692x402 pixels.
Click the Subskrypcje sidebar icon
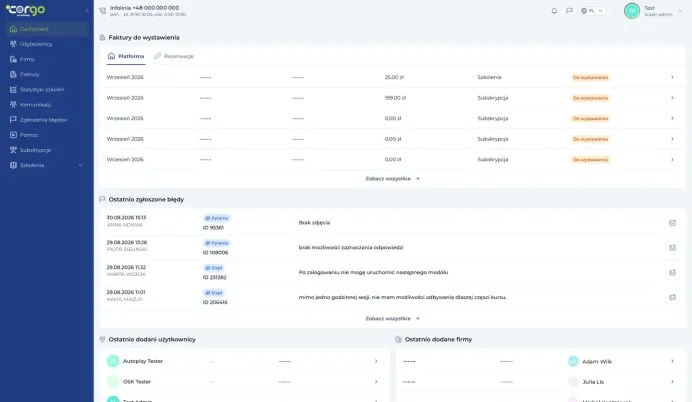click(x=13, y=150)
